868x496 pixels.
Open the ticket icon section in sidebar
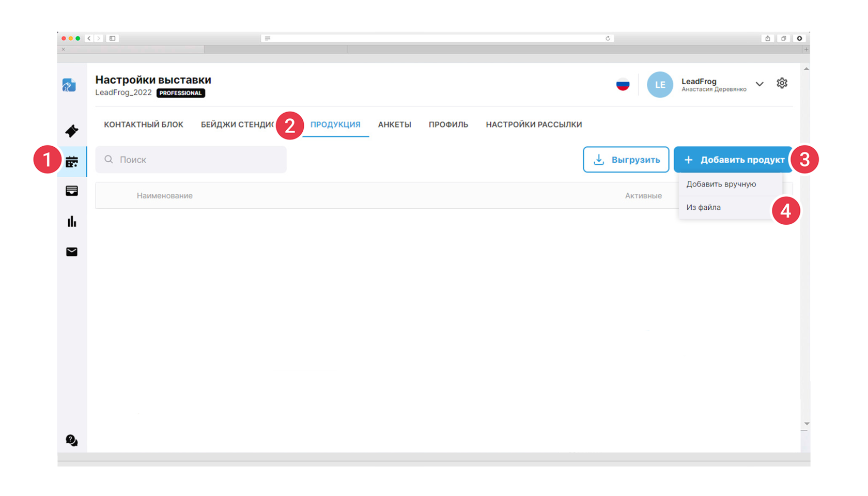(x=72, y=131)
